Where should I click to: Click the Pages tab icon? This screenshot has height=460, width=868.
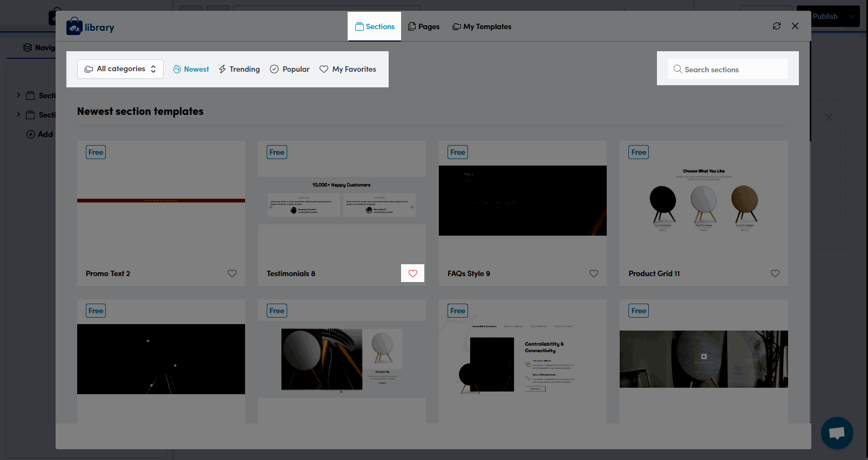coord(412,26)
